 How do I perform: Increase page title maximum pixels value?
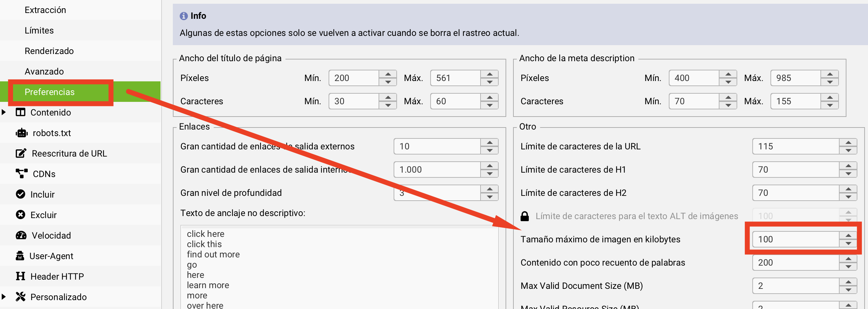tap(489, 74)
